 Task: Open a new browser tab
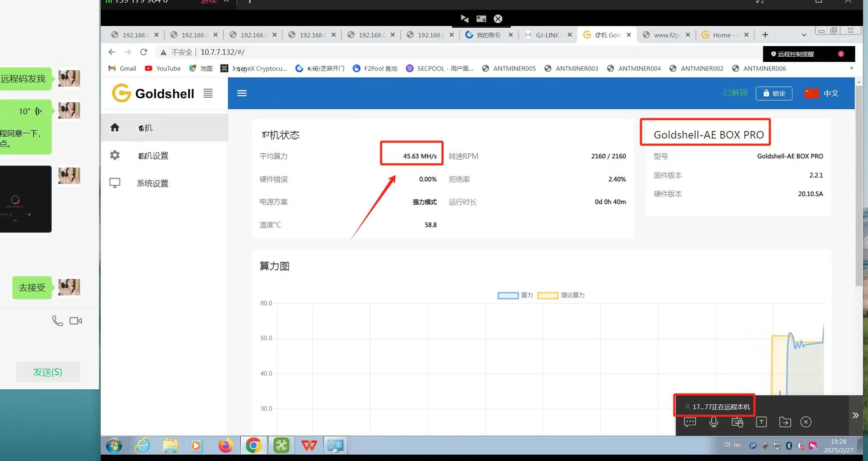tap(765, 35)
